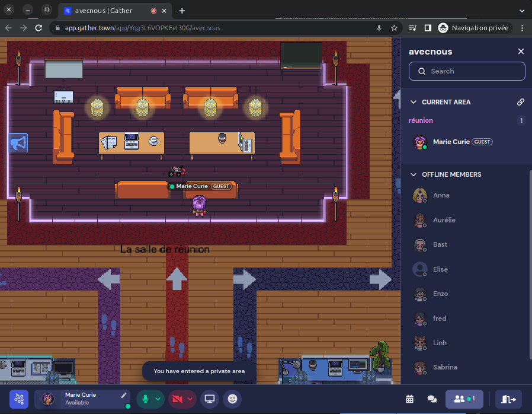Open the calendar icon in bottom bar

coord(409,399)
